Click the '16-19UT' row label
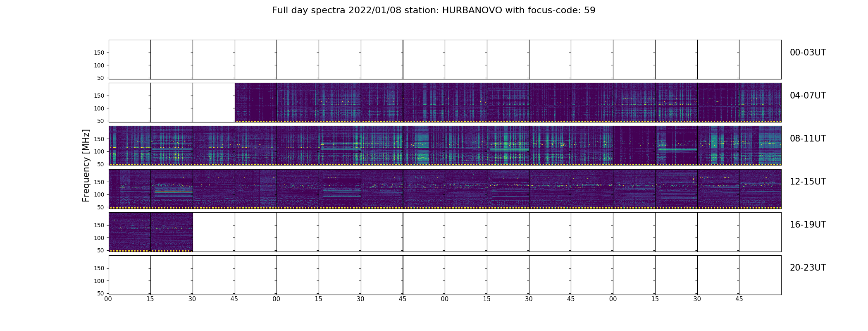Image resolution: width=868 pixels, height=331 pixels. pos(808,225)
